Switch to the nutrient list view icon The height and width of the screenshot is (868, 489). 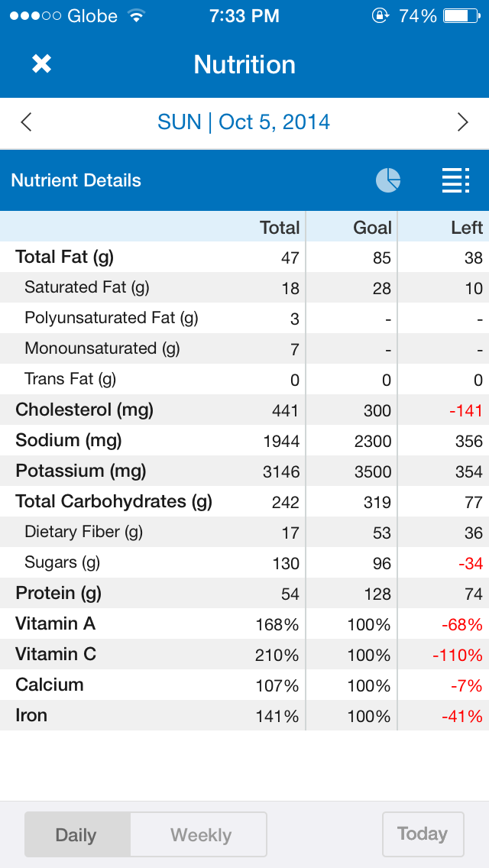[456, 180]
